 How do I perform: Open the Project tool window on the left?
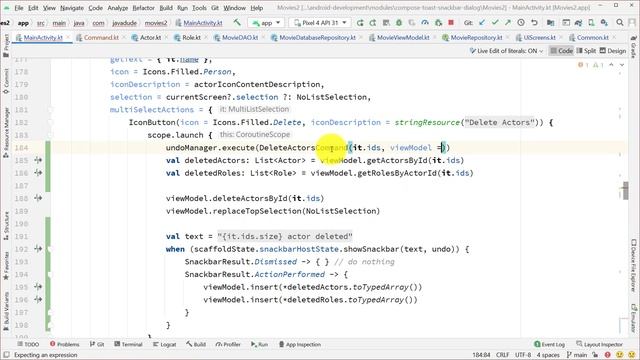tap(6, 45)
